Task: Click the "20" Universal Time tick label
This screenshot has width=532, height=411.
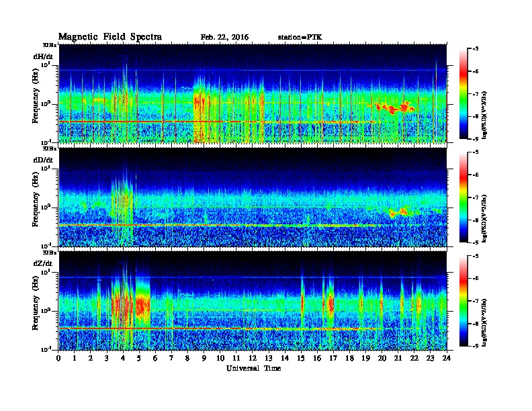Action: [382, 358]
